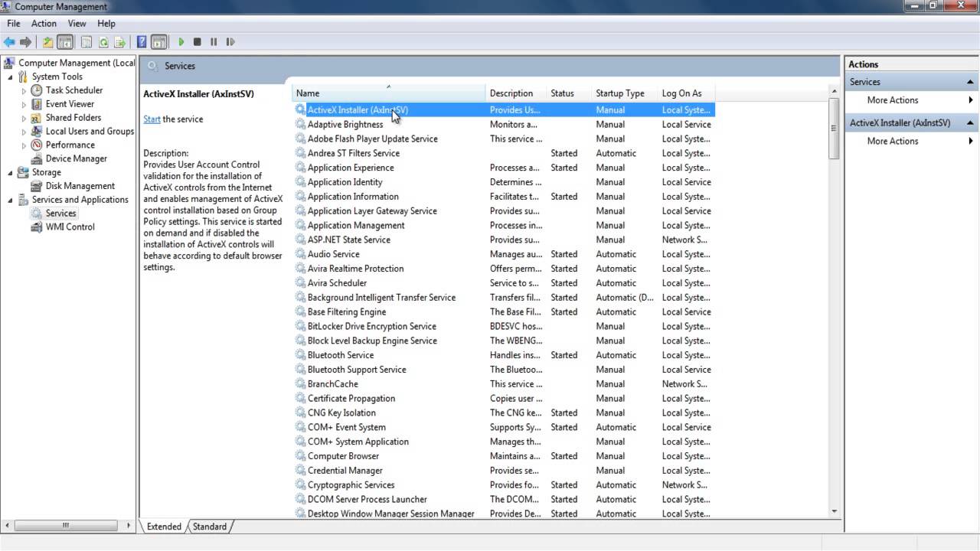
Task: Restart the service with the restart icon
Action: (x=230, y=42)
